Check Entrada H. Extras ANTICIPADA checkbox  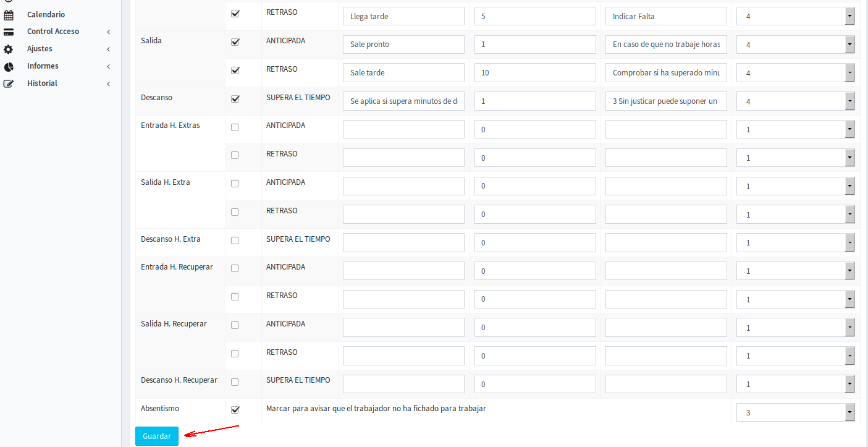tap(235, 127)
